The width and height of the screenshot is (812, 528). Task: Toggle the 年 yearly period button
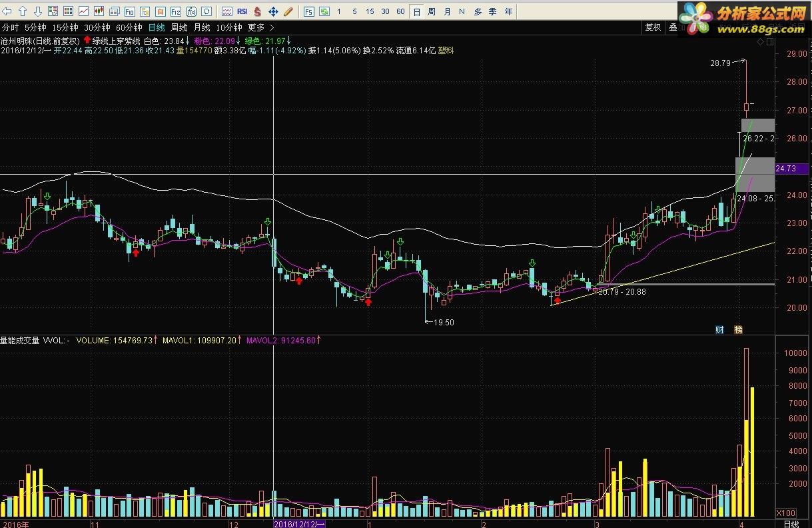[x=509, y=11]
